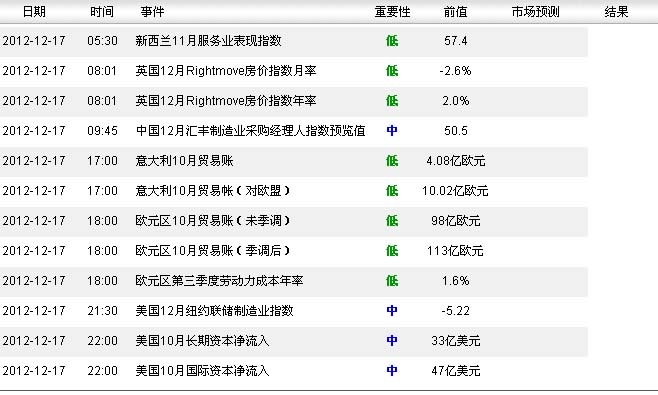Select event 美国10月长期资本净流入
Viewport: 658px width, 395px height.
point(202,341)
